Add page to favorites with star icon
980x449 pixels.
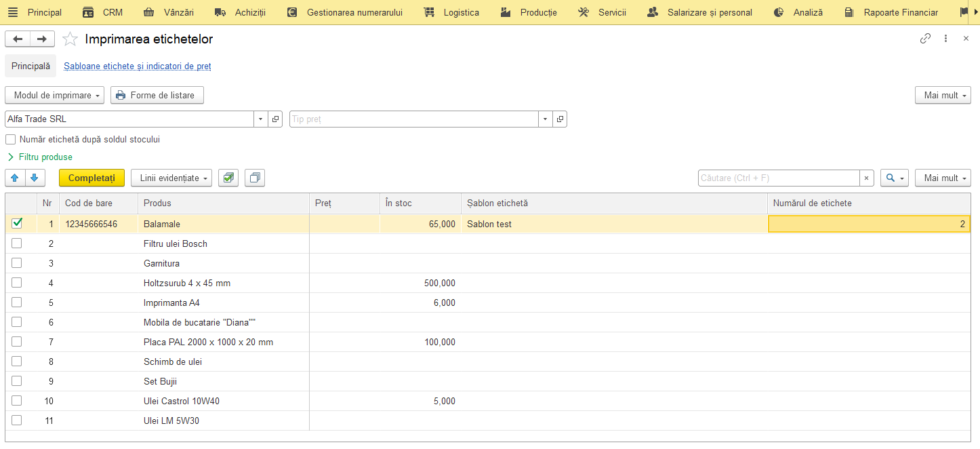70,39
